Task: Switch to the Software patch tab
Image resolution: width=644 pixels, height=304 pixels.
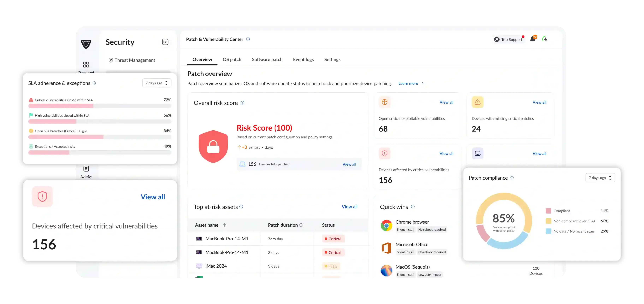Action: point(267,60)
